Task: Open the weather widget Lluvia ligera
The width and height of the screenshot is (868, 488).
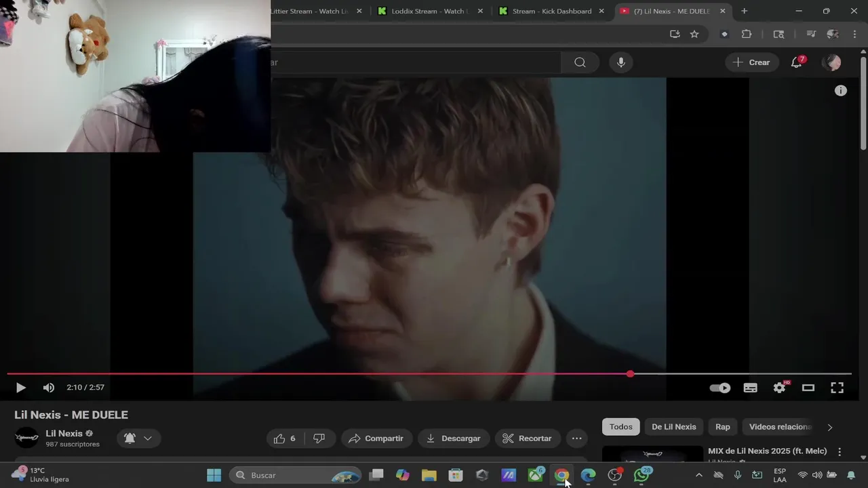Action: pos(41,474)
